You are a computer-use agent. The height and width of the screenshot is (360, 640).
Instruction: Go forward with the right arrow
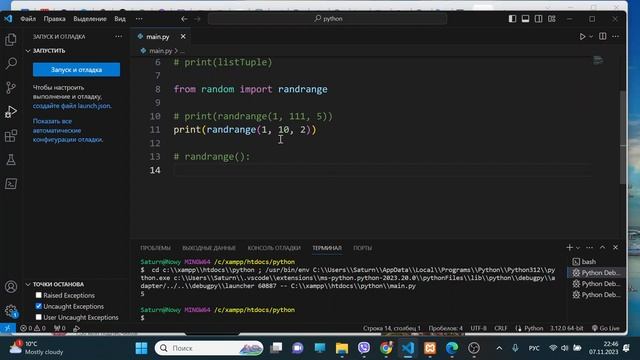coord(198,19)
